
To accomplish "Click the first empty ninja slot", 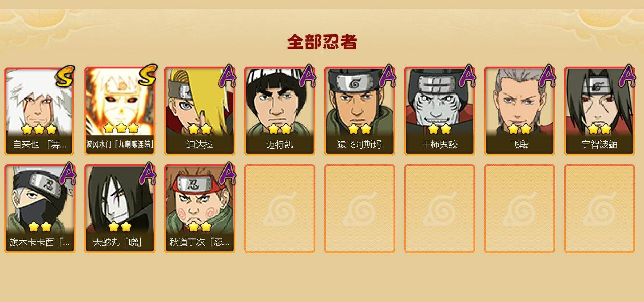I will point(280,209).
